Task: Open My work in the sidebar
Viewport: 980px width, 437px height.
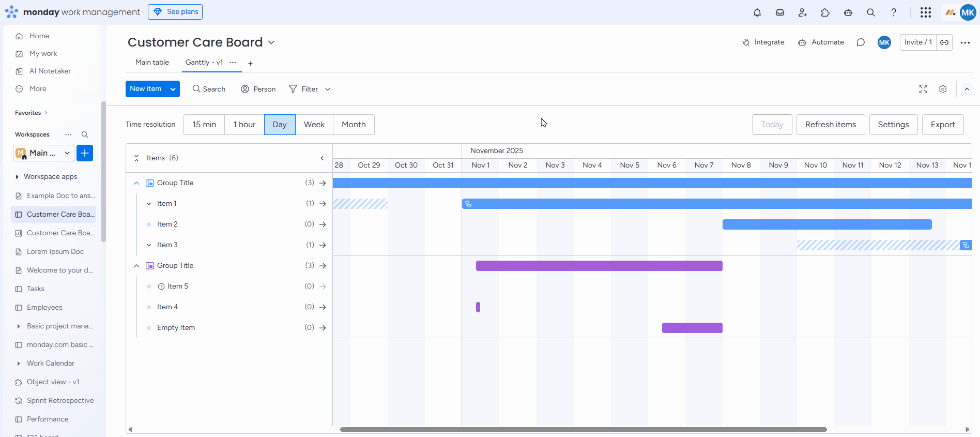Action: click(x=43, y=54)
